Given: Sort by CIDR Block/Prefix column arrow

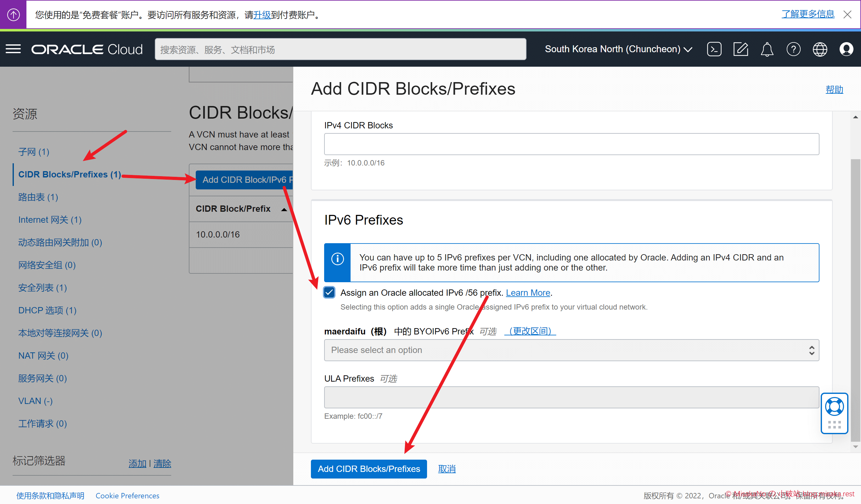Looking at the screenshot, I should pos(284,209).
